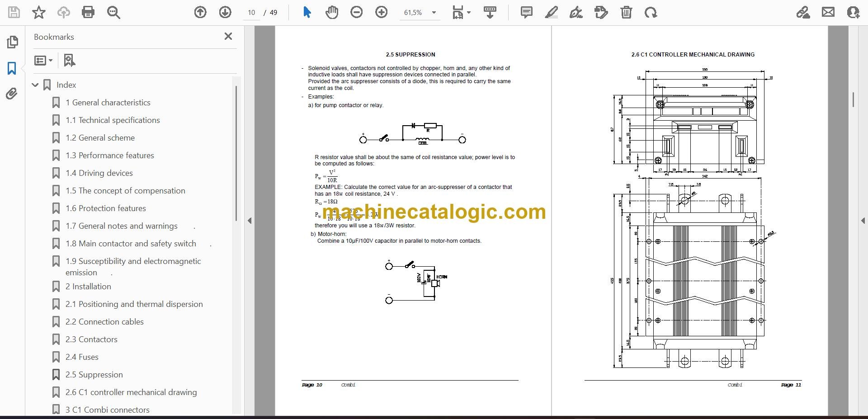This screenshot has height=419, width=868.
Task: Collapse left pane with the arrow handle
Action: click(250, 221)
